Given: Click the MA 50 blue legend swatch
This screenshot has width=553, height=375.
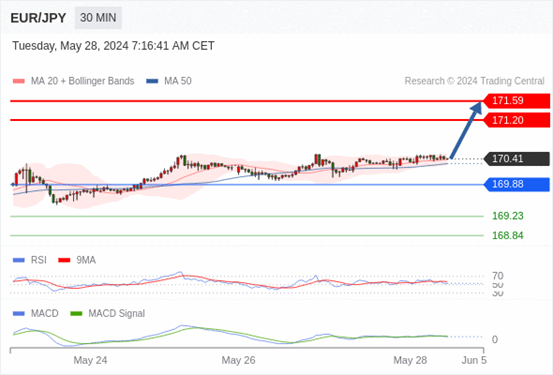Looking at the screenshot, I should [x=152, y=81].
